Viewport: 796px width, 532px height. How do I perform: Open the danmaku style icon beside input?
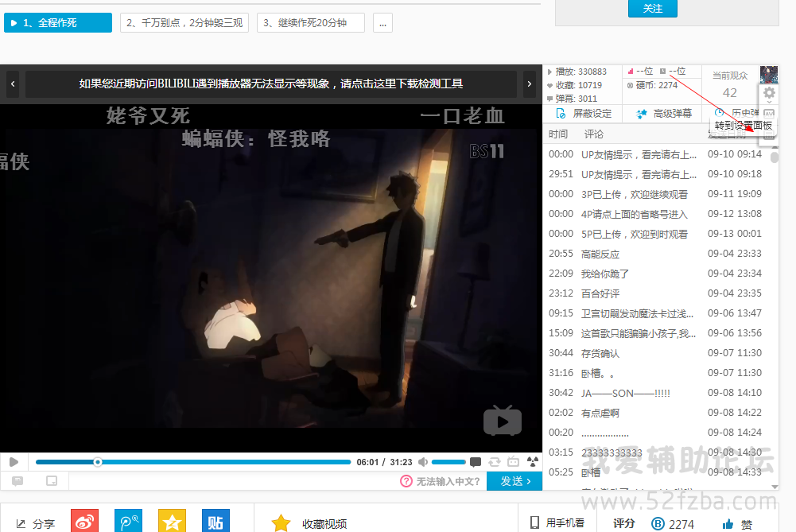click(x=17, y=481)
